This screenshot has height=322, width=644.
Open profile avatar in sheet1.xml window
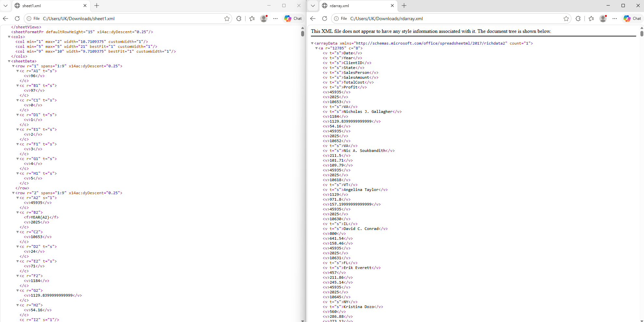264,19
